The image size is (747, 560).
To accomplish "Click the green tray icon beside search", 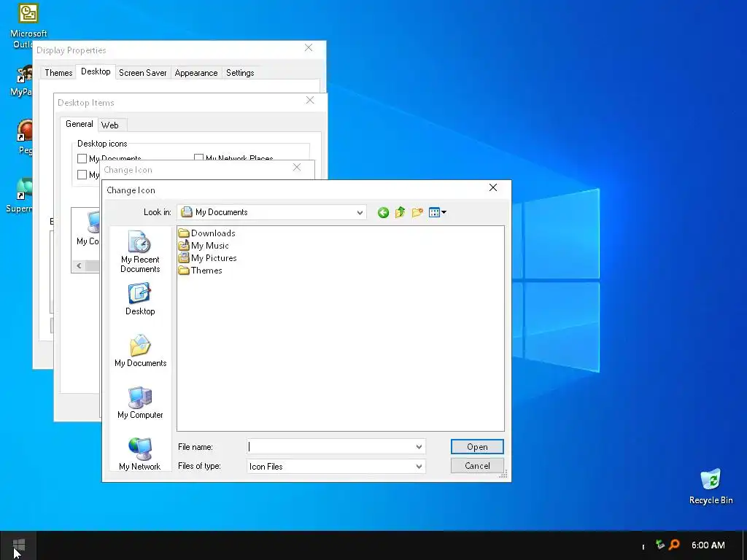I will 660,544.
